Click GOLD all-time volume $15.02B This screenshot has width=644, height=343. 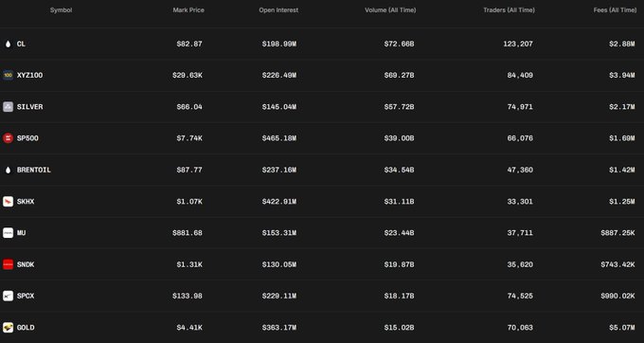(400, 328)
